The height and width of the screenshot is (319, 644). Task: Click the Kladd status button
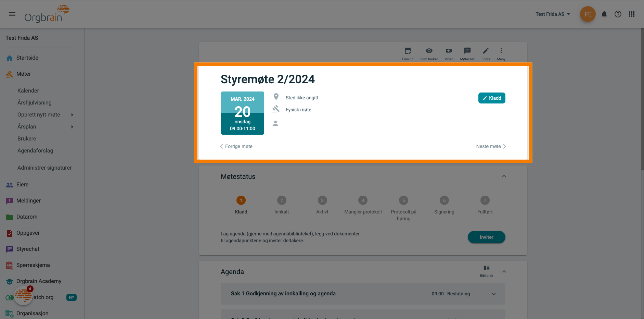492,98
